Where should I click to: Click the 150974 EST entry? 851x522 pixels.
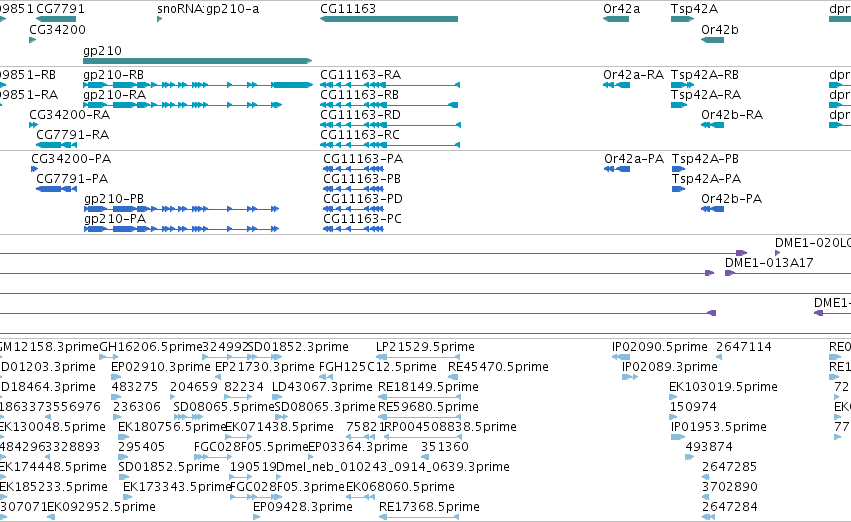[x=674, y=417]
